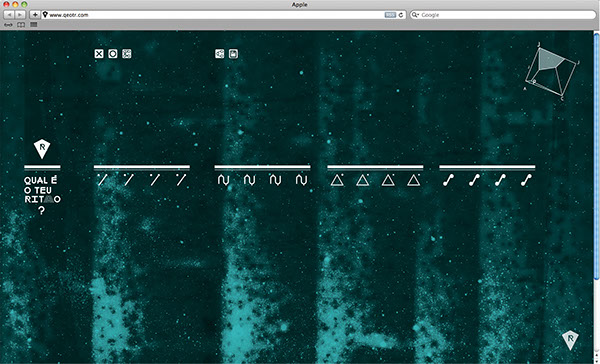Go forward with Safari's forward arrow
Screen dimensions: 600x364
tap(20, 15)
